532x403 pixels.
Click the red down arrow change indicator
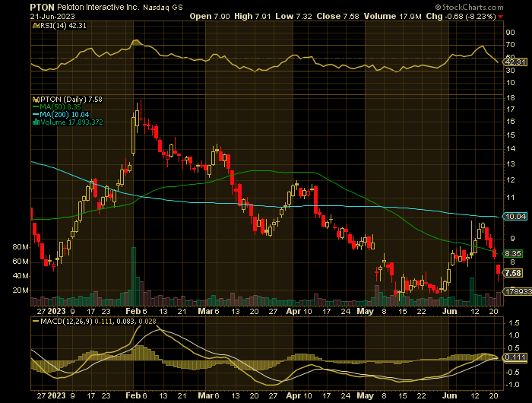click(500, 17)
